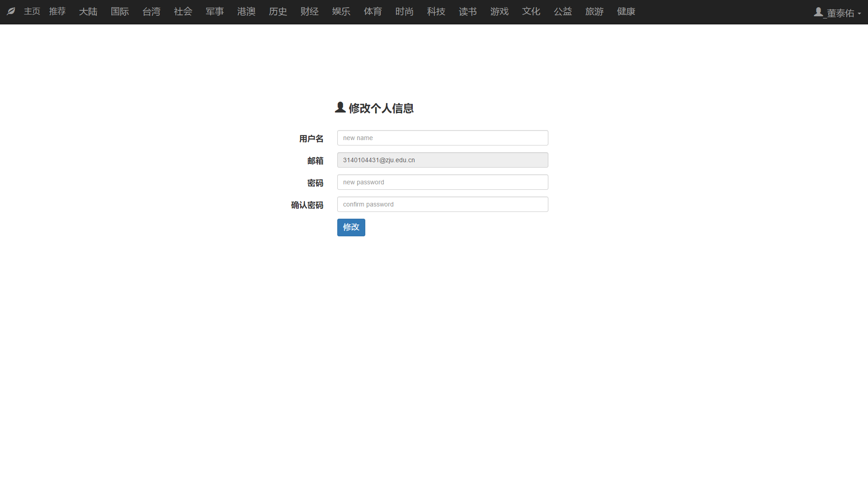Viewport: 868px width, 488px height.
Task: Go to the 推荐 section
Action: point(57,11)
